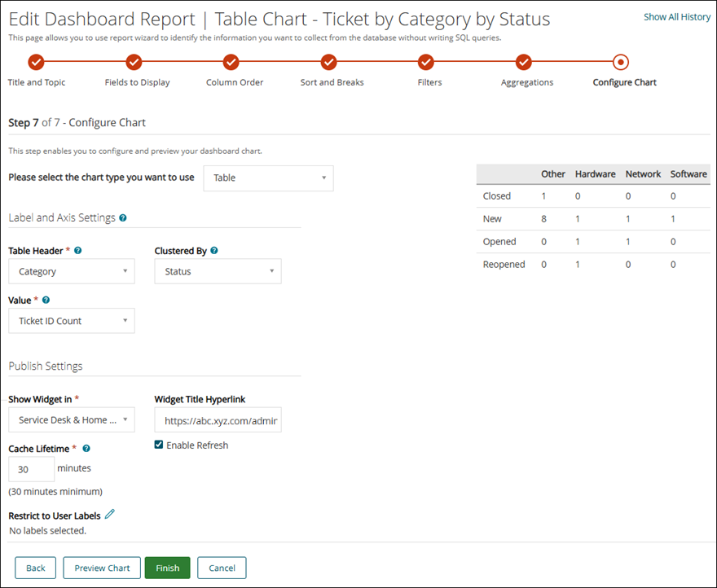Open the Value dropdown showing Ticket ID Count
The image size is (717, 588).
pos(72,321)
